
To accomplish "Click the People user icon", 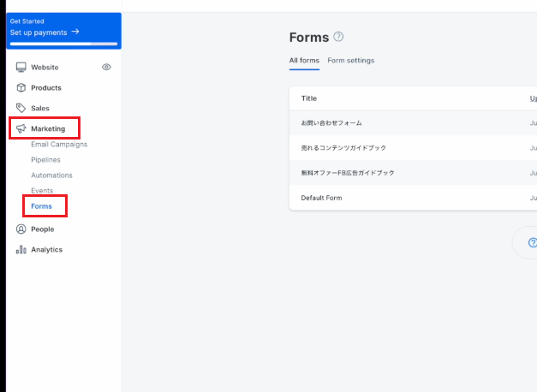I will 21,229.
